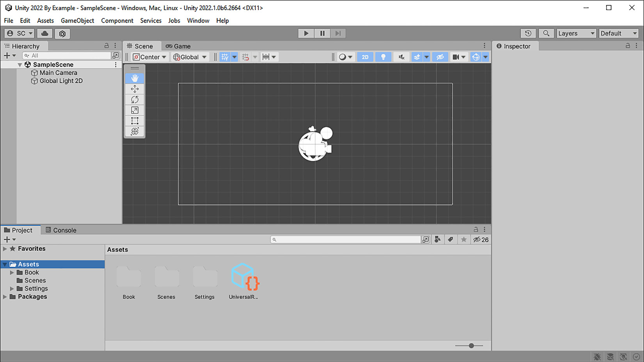Viewport: 644px width, 362px height.
Task: Select the Transform tool
Action: (x=135, y=131)
